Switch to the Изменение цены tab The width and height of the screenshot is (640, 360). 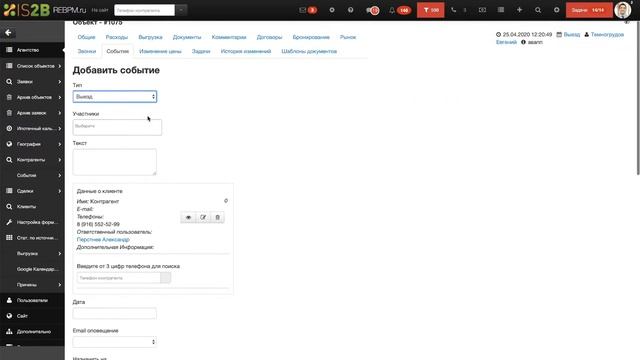pyautogui.click(x=160, y=51)
